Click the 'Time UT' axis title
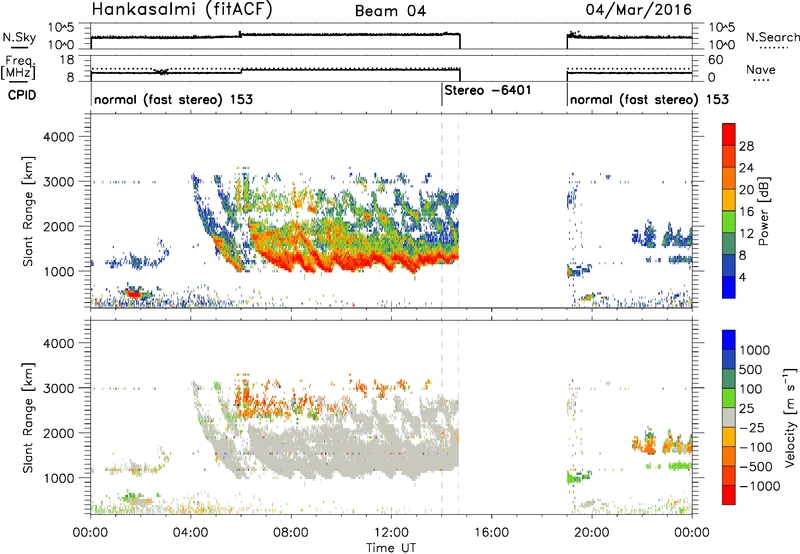Image resolution: width=800 pixels, height=554 pixels. (391, 548)
